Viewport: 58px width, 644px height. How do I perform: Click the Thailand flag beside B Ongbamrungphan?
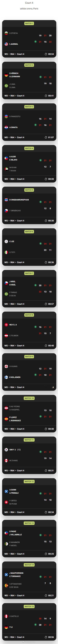[6, 200]
